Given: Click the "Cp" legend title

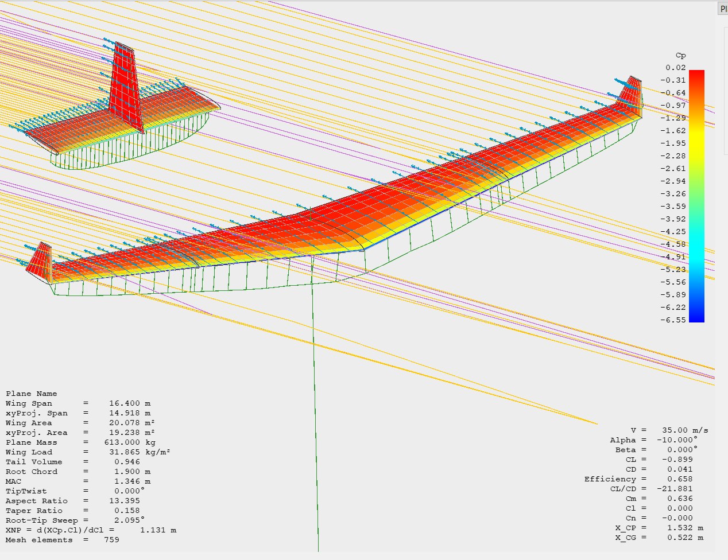Looking at the screenshot, I should pyautogui.click(x=680, y=56).
